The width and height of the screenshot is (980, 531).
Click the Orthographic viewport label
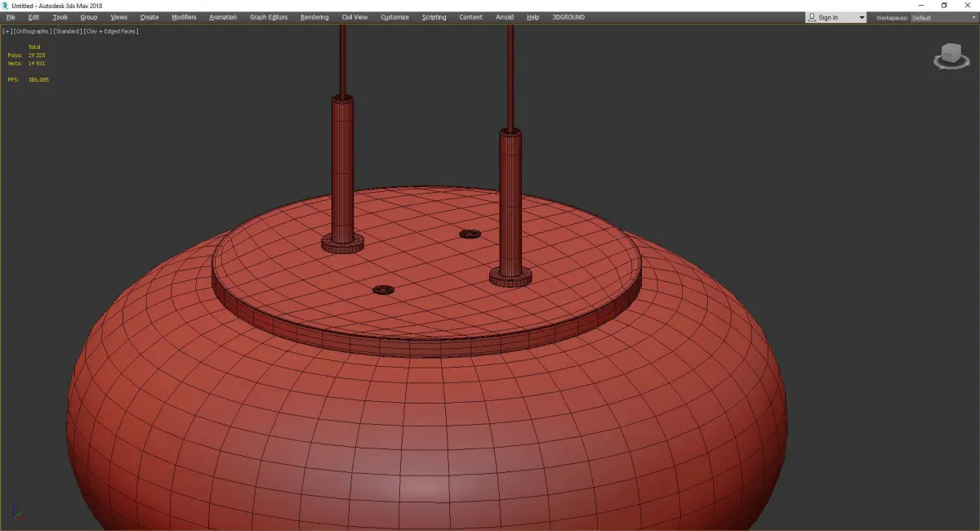pyautogui.click(x=32, y=31)
